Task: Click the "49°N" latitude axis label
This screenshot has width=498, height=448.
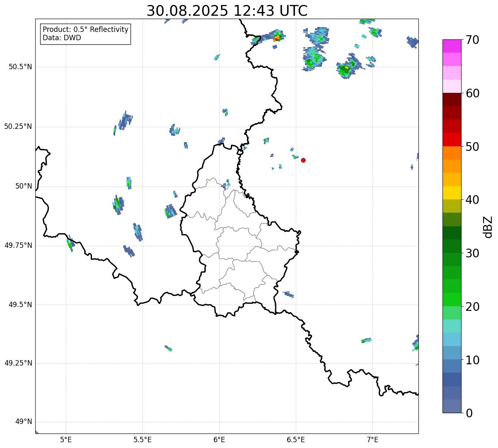Action: click(23, 422)
